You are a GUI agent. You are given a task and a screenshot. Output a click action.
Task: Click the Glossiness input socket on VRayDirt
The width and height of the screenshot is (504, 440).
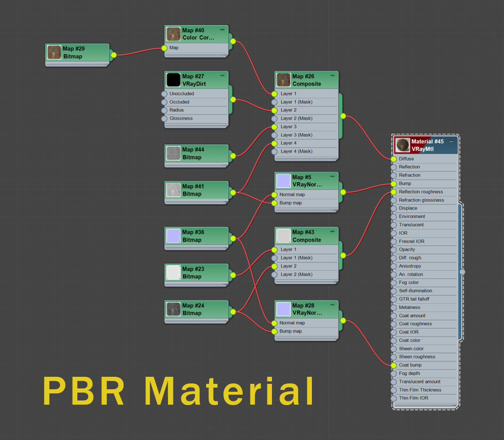pos(164,119)
